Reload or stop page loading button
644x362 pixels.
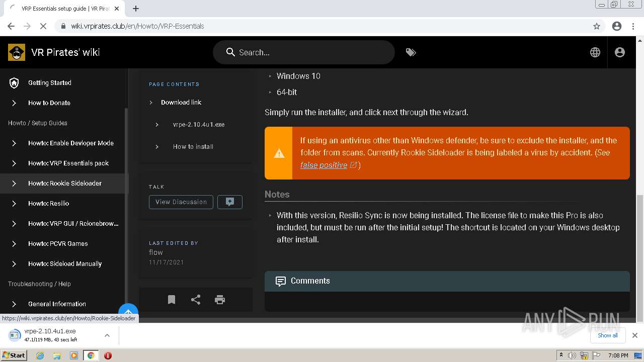[x=43, y=26]
